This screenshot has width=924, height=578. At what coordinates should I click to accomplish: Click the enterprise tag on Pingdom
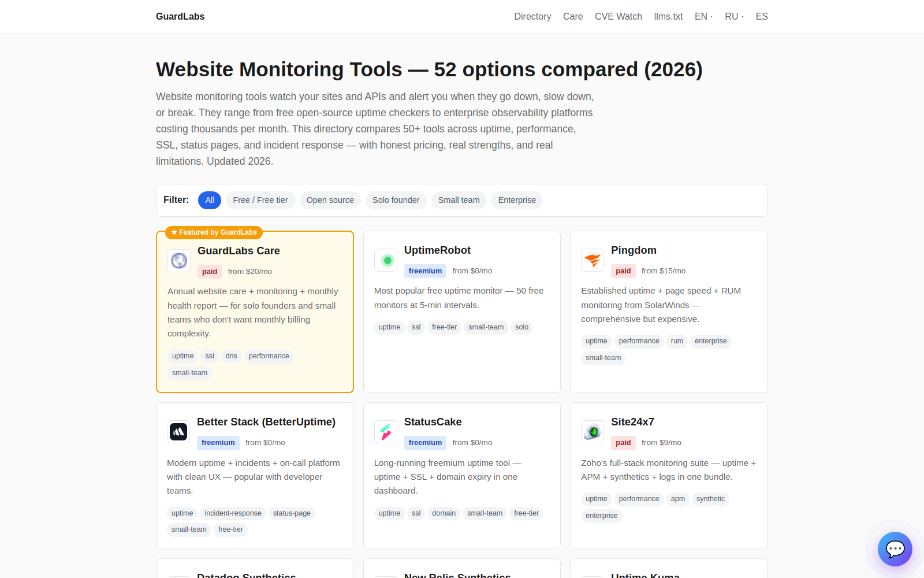click(711, 341)
